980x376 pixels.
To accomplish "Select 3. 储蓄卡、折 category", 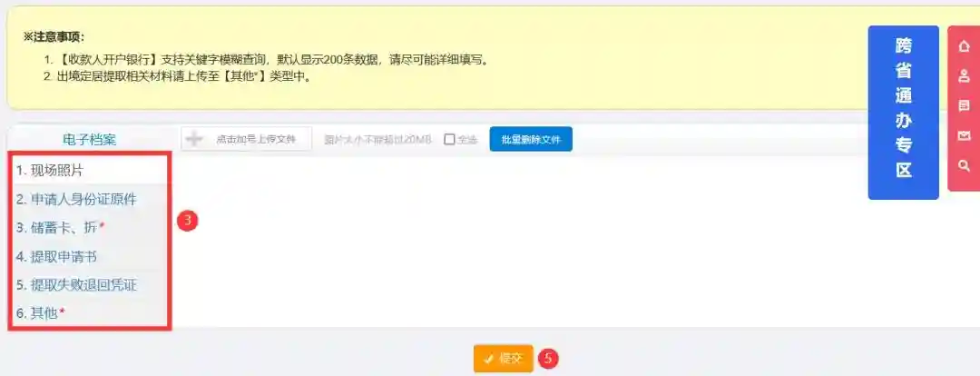I will 89,228.
